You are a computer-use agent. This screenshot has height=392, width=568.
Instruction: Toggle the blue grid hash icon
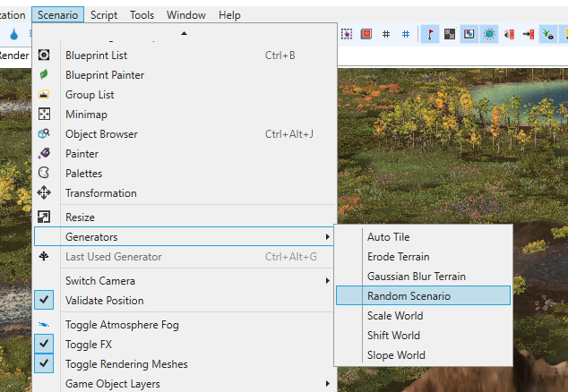pos(406,34)
